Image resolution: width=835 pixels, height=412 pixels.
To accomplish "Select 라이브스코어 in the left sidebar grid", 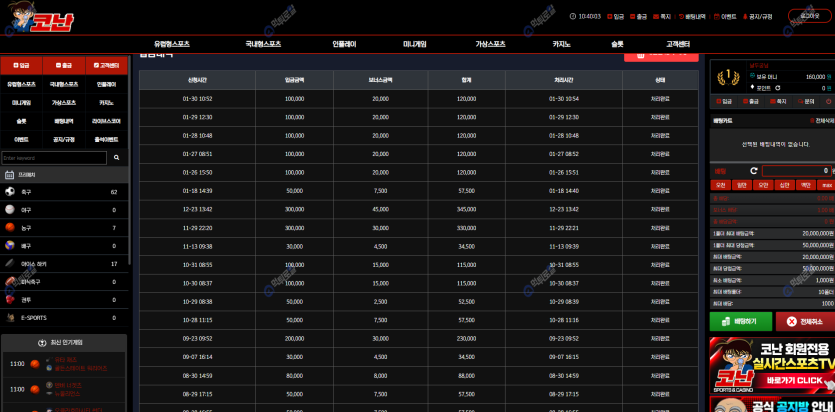I will tap(107, 121).
